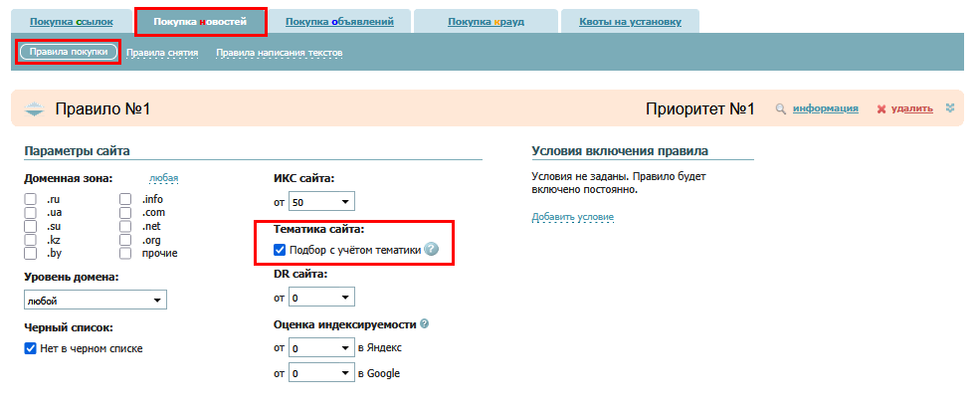Open the Google indexability dropdown
This screenshot has height=410, width=980.
coord(321,374)
